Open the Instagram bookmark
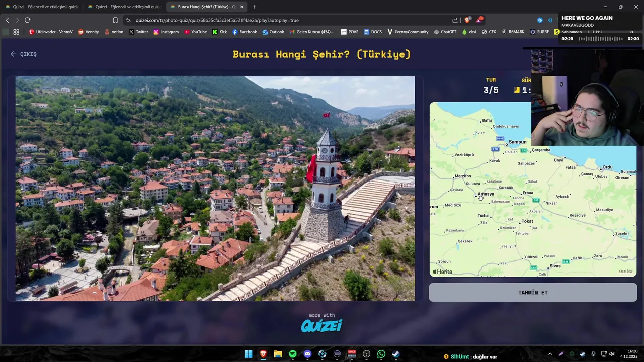The height and width of the screenshot is (362, 644). coord(166,32)
